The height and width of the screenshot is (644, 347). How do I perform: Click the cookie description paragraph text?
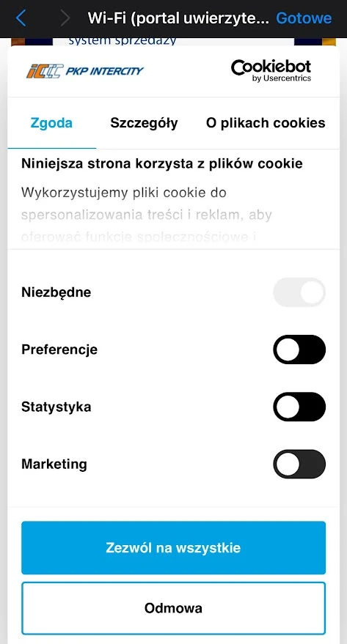click(x=147, y=215)
